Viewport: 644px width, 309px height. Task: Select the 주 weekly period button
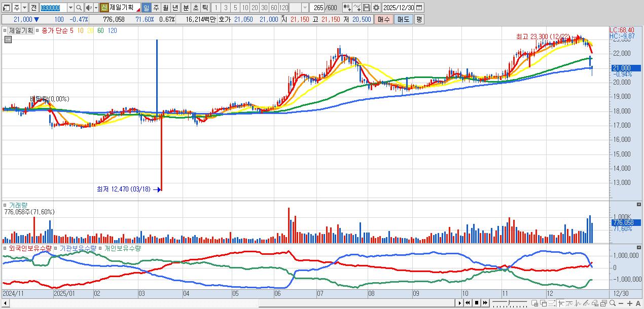[155, 8]
